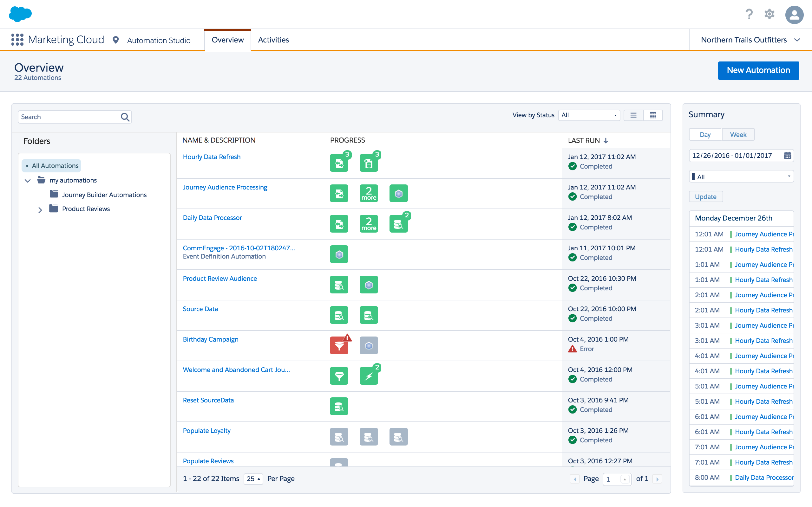812x507 pixels.
Task: Click Birthday Campaign's red error filter activity
Action: [x=339, y=345]
